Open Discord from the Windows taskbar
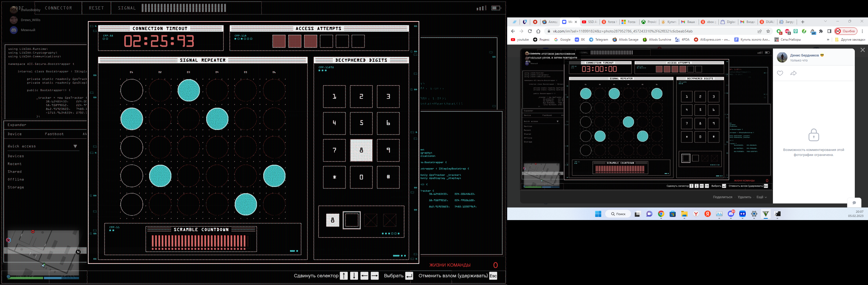 point(731,214)
